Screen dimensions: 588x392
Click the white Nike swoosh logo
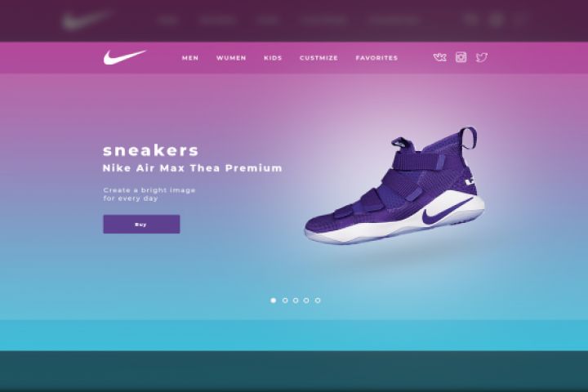(125, 57)
